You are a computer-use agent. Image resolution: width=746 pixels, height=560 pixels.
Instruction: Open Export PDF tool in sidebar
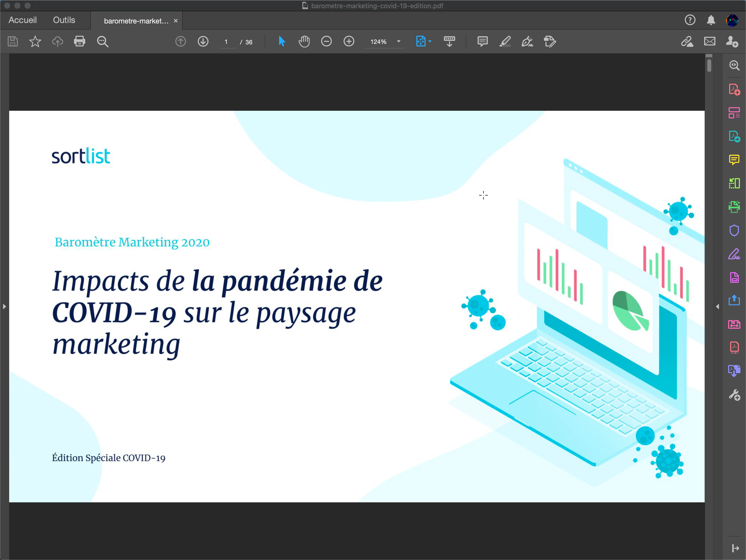point(734,136)
